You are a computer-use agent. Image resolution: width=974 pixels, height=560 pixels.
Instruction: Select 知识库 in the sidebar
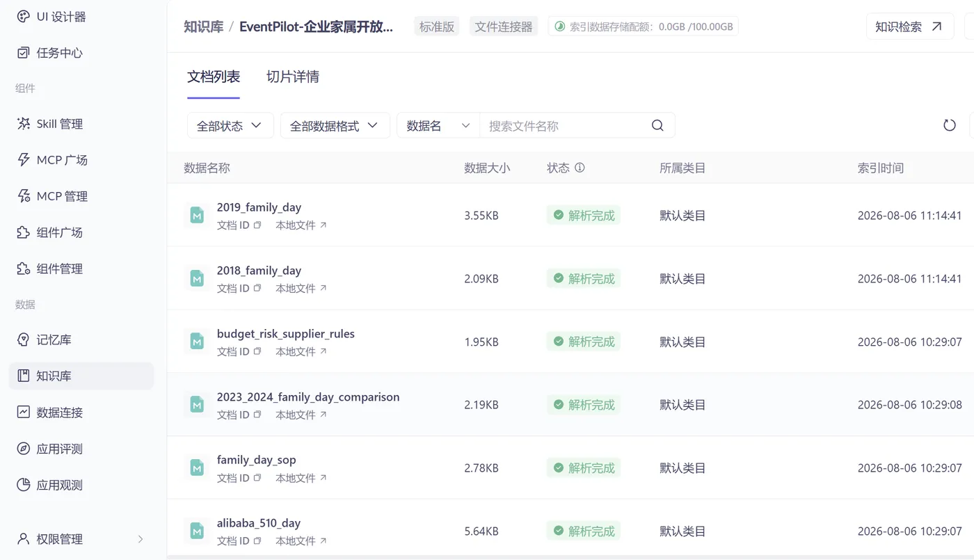(81, 376)
